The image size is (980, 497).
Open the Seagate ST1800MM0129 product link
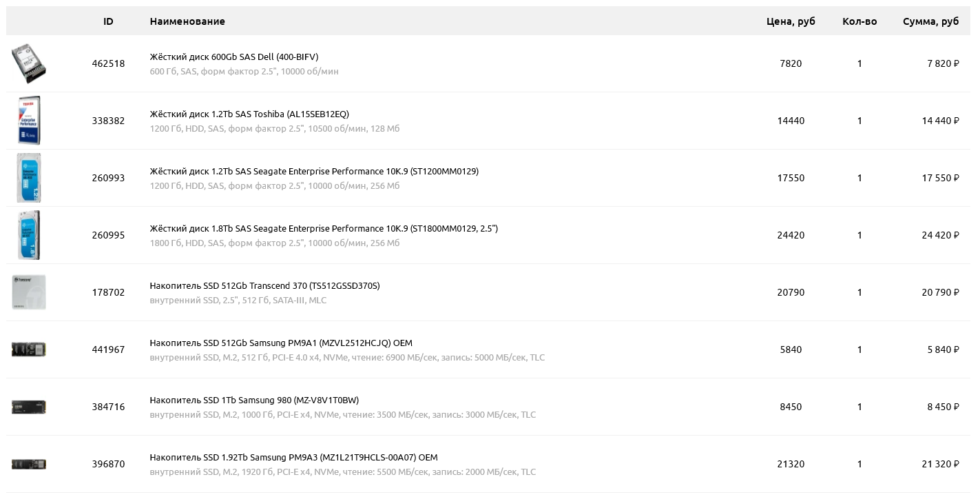pyautogui.click(x=324, y=228)
